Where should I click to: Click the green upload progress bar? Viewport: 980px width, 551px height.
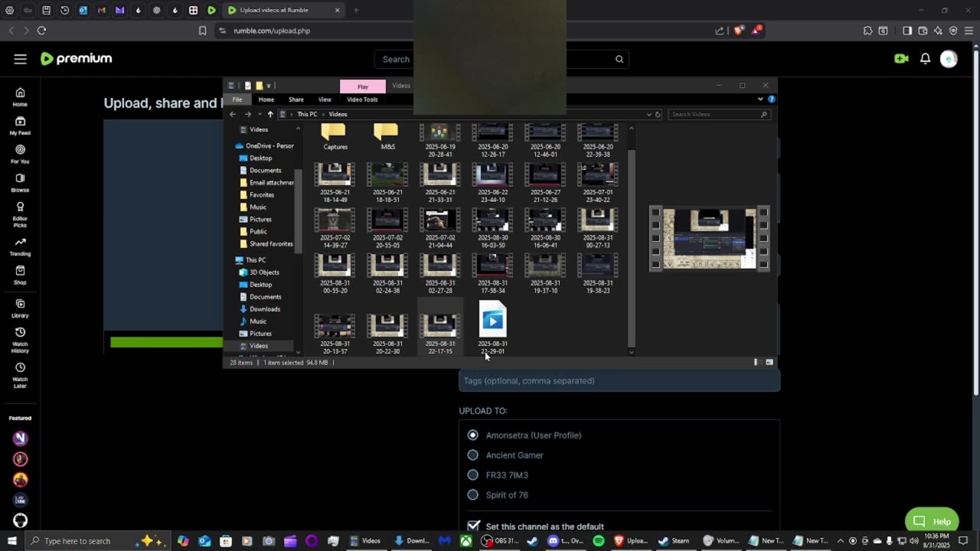click(166, 342)
